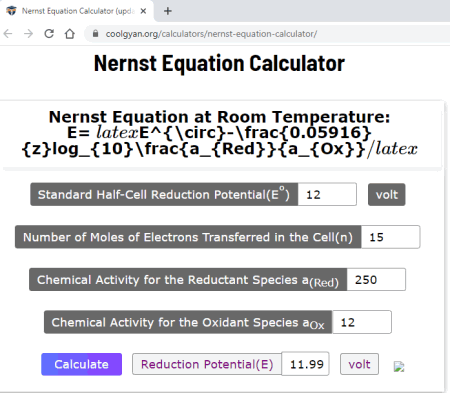The width and height of the screenshot is (450, 393).
Task: Click the volt unit beside Standard Potential
Action: [x=387, y=194]
